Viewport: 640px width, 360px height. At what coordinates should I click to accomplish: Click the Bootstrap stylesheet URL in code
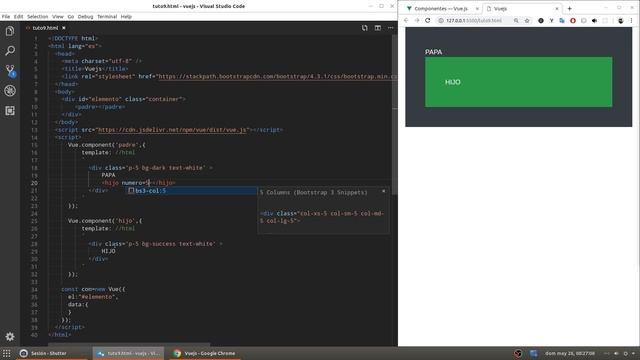277,76
